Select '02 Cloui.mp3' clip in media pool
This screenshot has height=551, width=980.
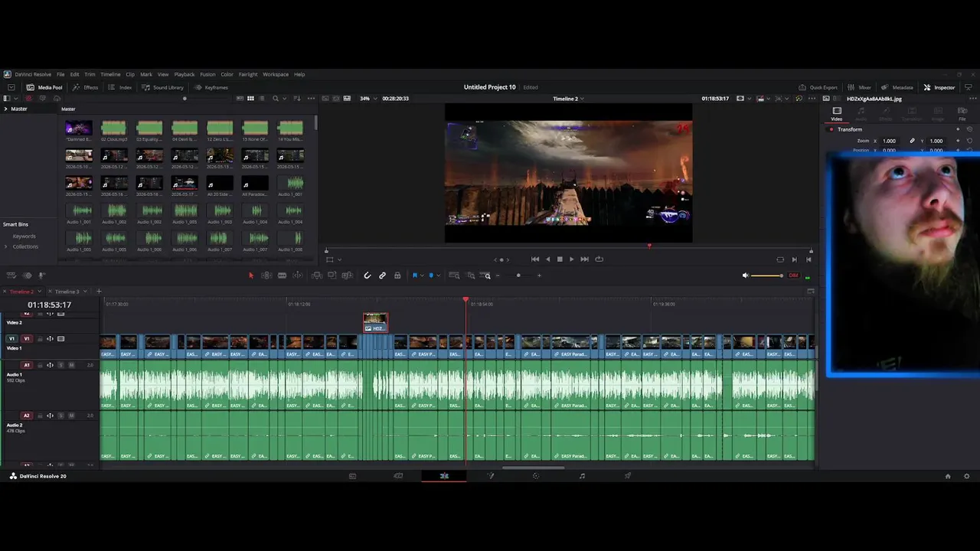[x=113, y=131]
